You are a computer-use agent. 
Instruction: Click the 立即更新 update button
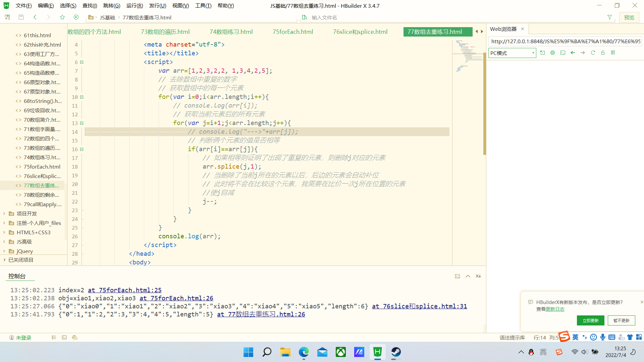pyautogui.click(x=590, y=320)
